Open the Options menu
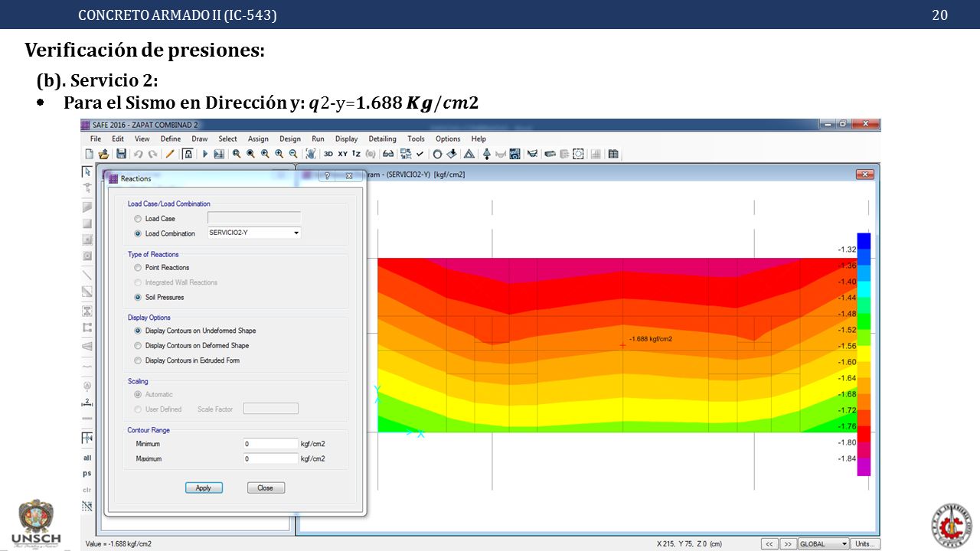Screen dimensions: 980x551 point(448,139)
